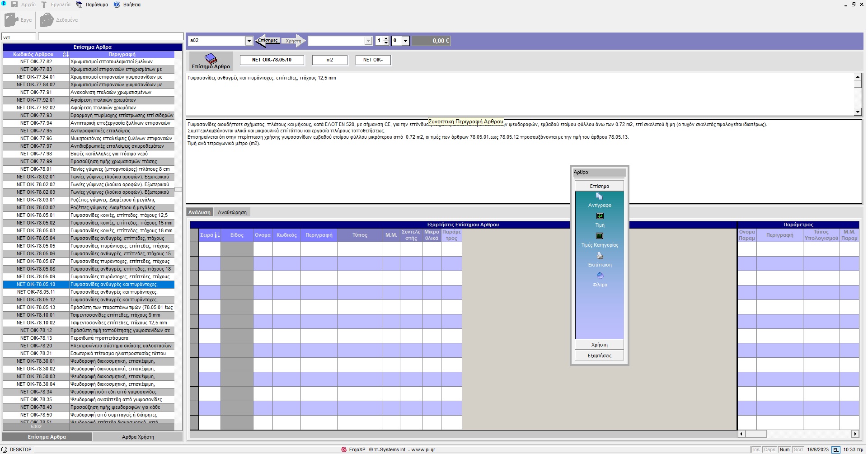Increase the stepper value showing 1
The height and width of the screenshot is (454, 868).
(386, 38)
